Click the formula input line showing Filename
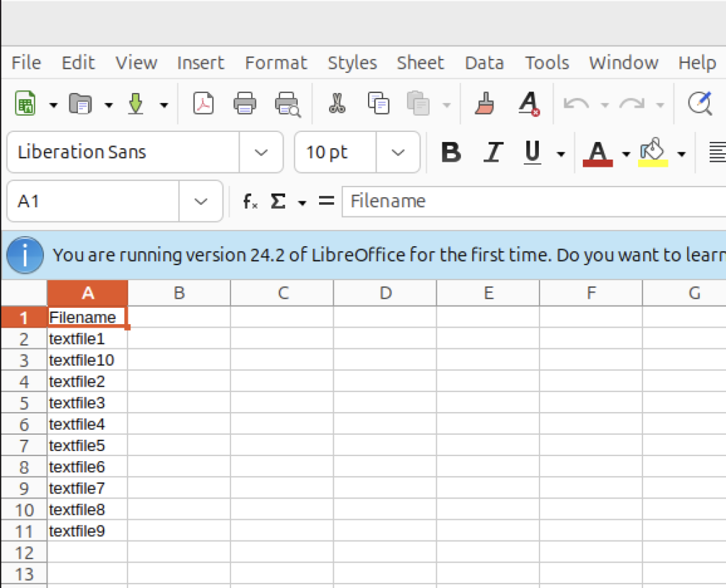726x588 pixels. 534,201
